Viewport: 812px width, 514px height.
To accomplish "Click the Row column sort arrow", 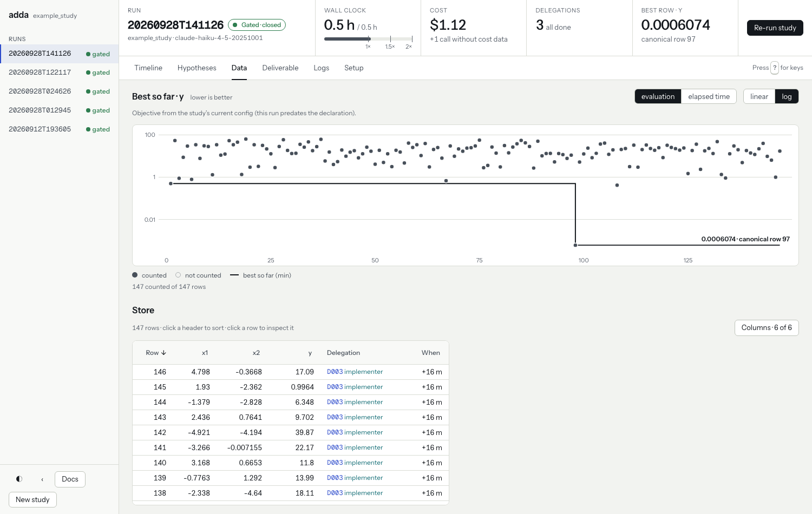I will (163, 353).
